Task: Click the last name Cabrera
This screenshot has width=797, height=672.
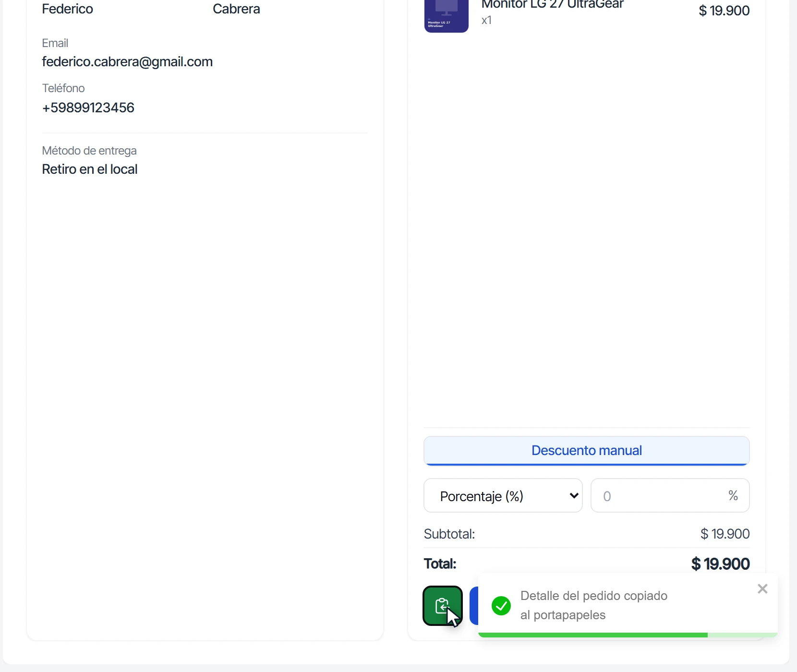Action: coord(236,9)
